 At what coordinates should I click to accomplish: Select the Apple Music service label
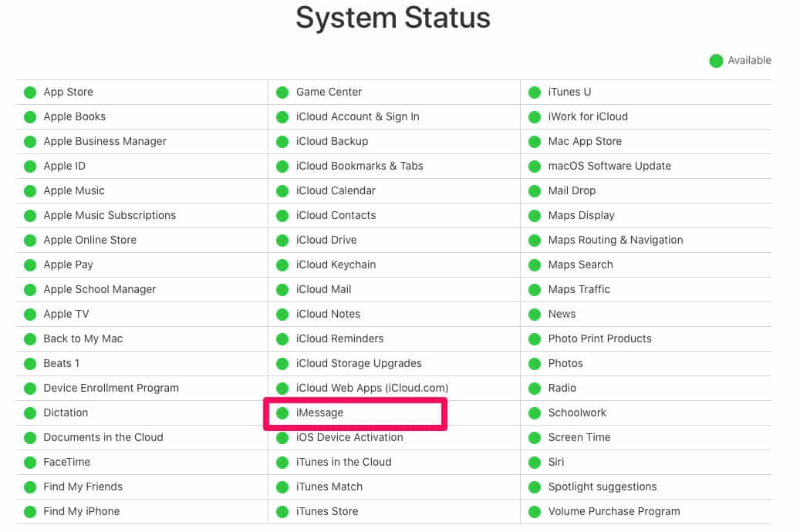pyautogui.click(x=74, y=191)
